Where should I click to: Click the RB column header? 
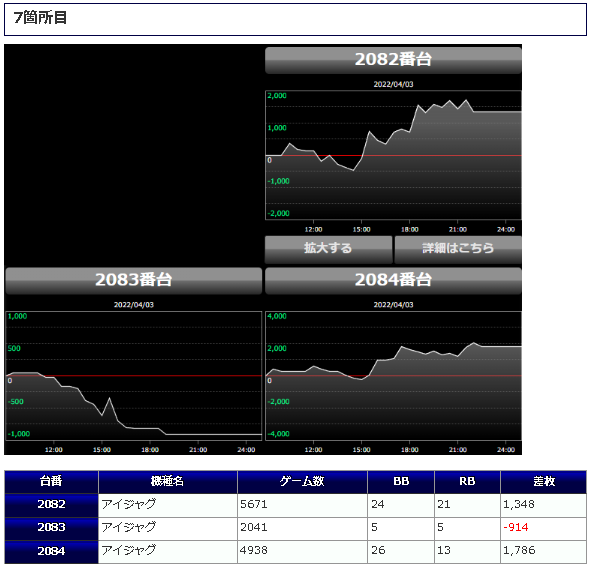[x=467, y=482]
